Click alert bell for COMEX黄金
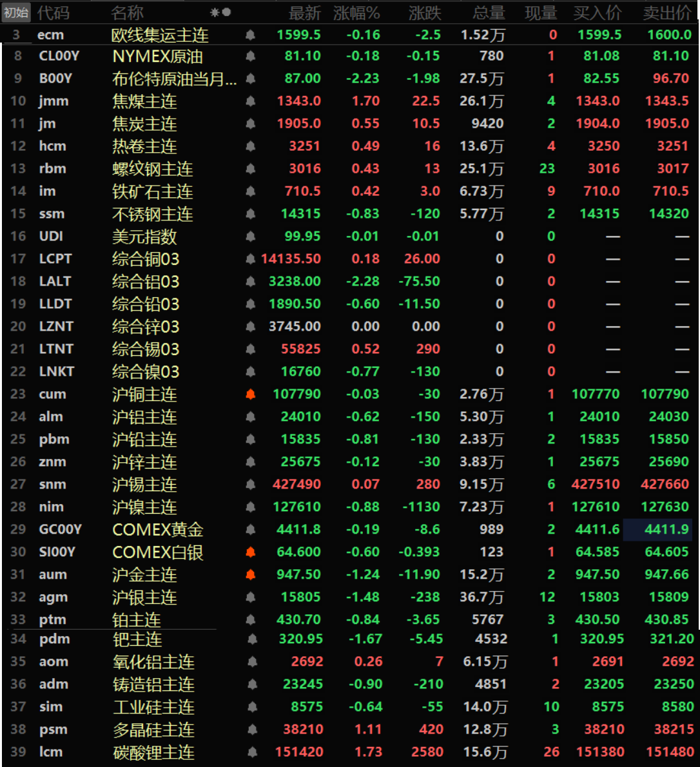The width and height of the screenshot is (700, 767). (x=251, y=529)
